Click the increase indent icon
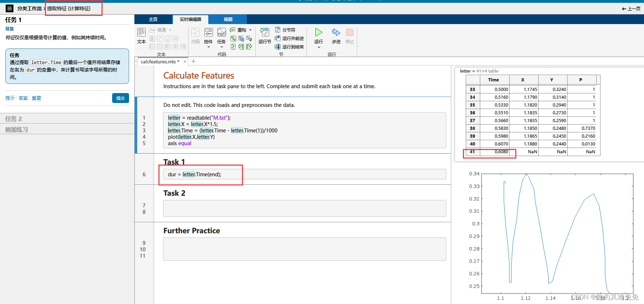 click(241, 47)
